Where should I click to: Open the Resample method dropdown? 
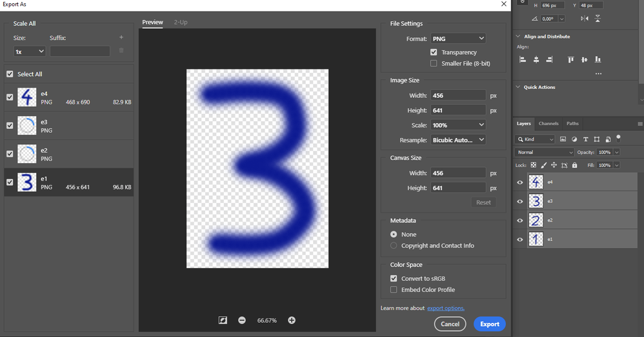click(x=458, y=140)
